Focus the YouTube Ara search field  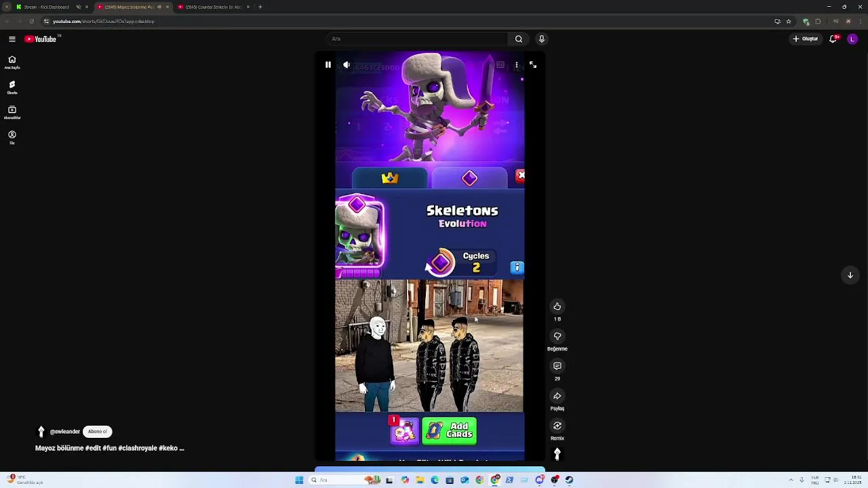tap(417, 39)
